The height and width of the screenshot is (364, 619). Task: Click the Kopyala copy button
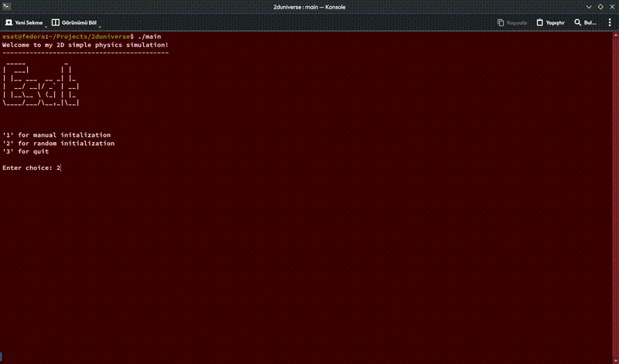tap(512, 22)
